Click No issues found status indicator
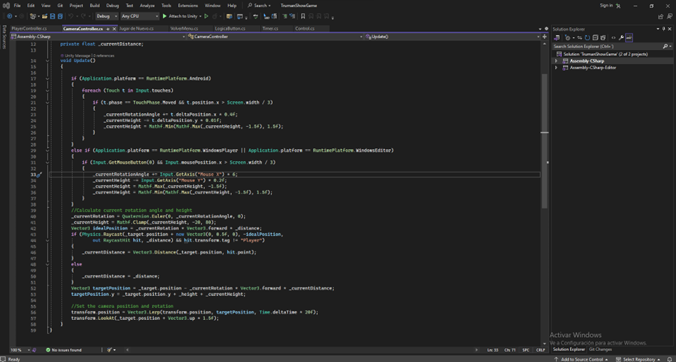676x362 pixels. click(64, 350)
